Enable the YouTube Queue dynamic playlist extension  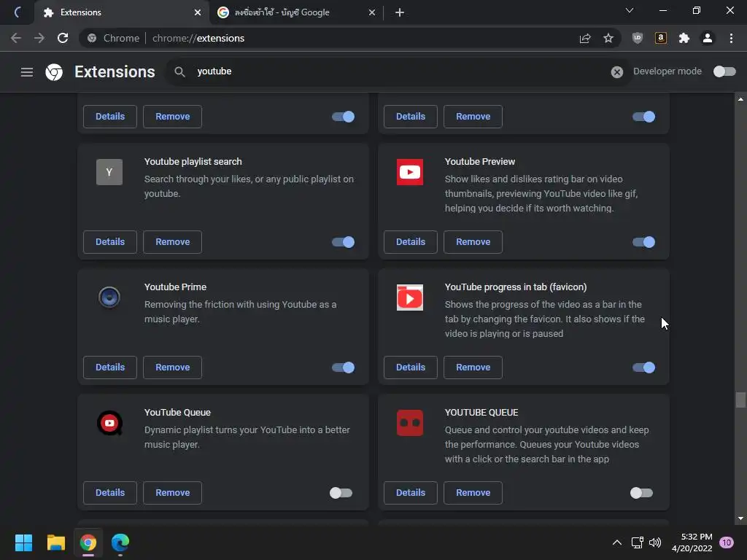click(x=341, y=493)
